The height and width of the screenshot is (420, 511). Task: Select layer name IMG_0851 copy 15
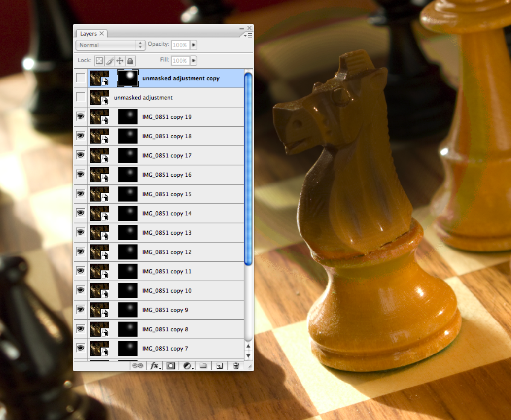167,194
